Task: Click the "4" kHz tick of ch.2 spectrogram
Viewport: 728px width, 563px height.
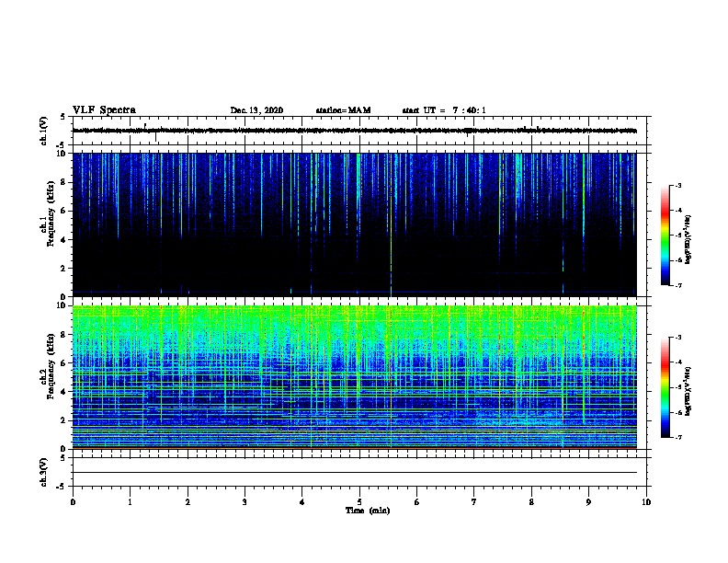Action: [x=63, y=392]
